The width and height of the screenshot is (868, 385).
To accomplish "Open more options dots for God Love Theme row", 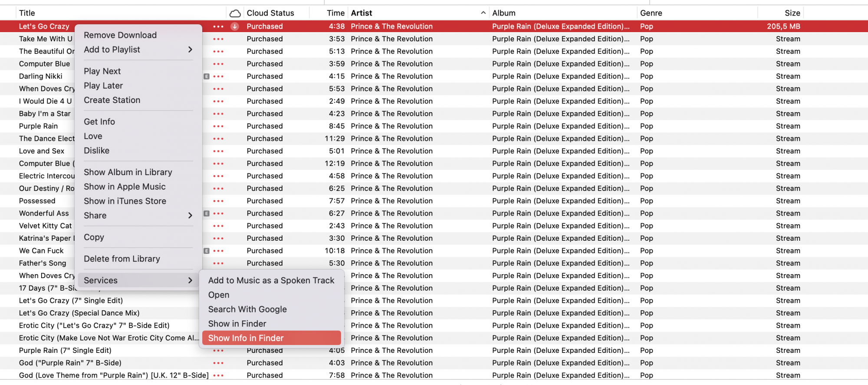I will [x=218, y=375].
